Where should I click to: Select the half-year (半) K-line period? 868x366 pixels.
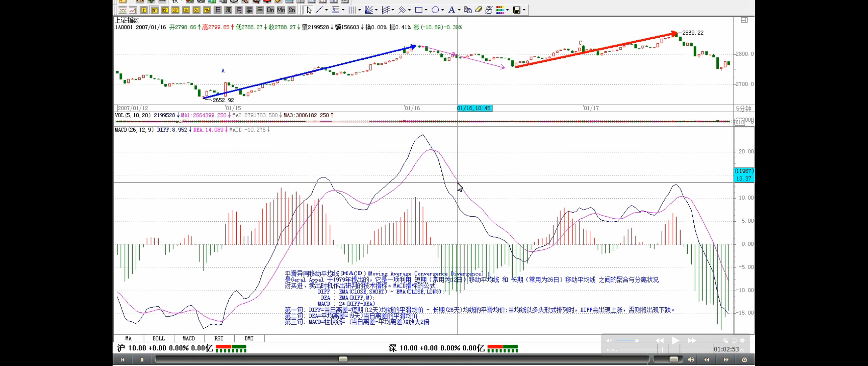(x=260, y=10)
